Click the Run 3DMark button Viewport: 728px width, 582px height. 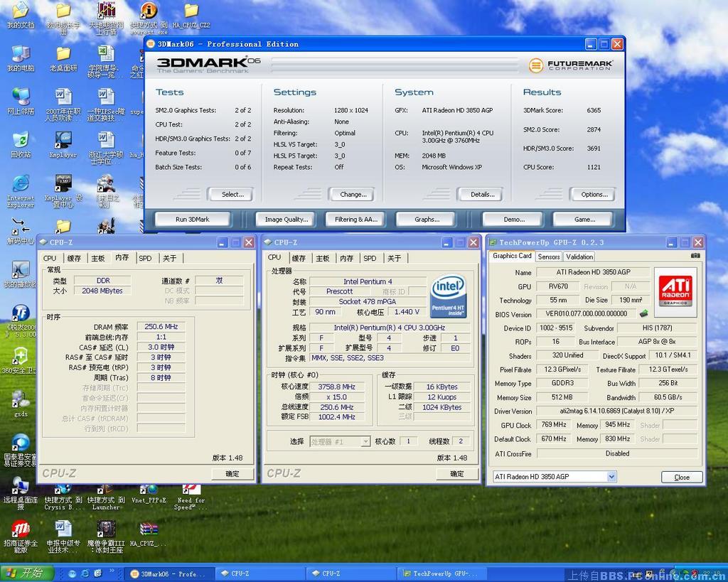[192, 219]
